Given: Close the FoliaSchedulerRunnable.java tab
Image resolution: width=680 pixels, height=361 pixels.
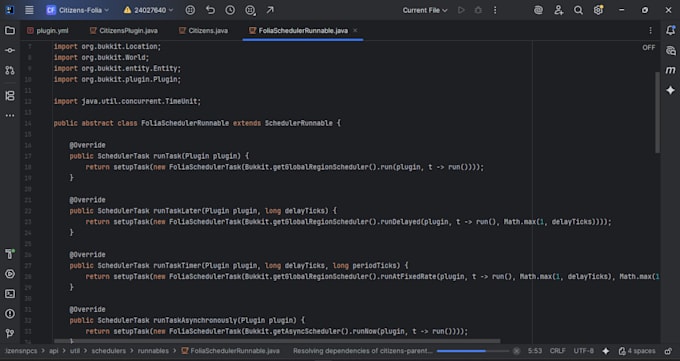Looking at the screenshot, I should (x=355, y=30).
